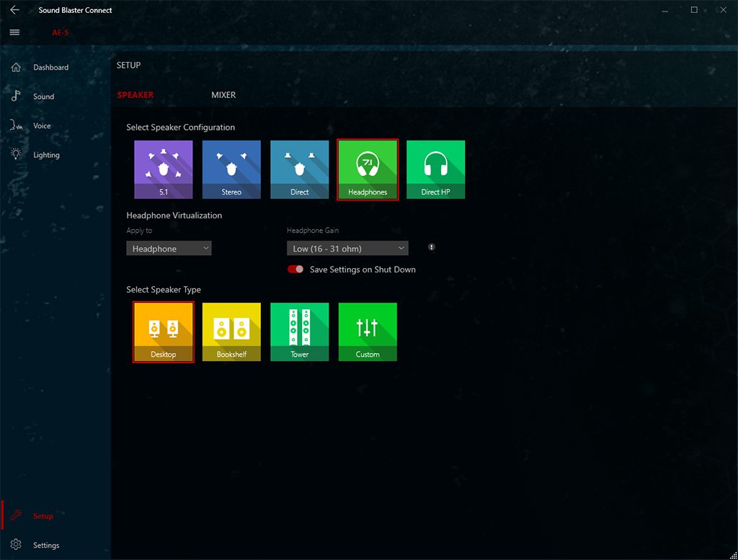Choose Bookshelf speaker type
Image resolution: width=738 pixels, height=560 pixels.
pos(231,332)
